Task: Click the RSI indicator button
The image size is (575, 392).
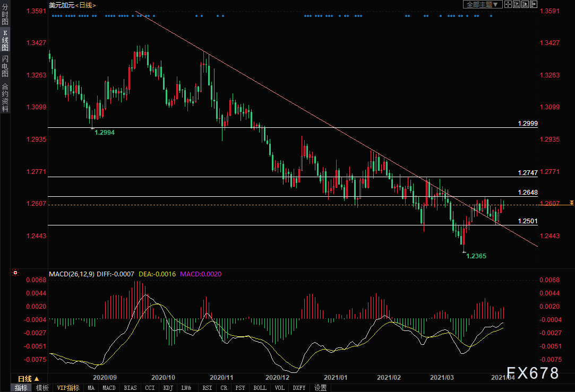Action: (207, 388)
